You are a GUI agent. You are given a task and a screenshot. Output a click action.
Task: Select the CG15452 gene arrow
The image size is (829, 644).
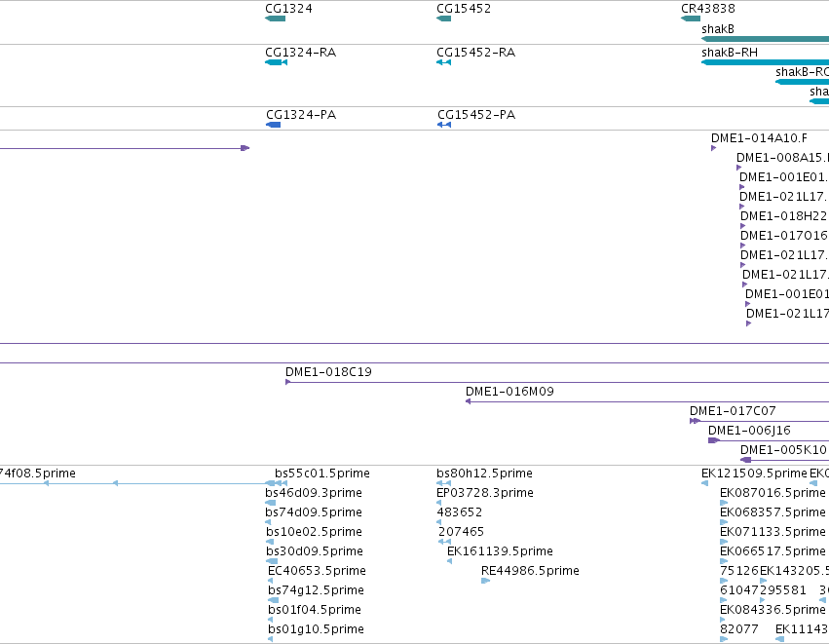click(x=443, y=19)
